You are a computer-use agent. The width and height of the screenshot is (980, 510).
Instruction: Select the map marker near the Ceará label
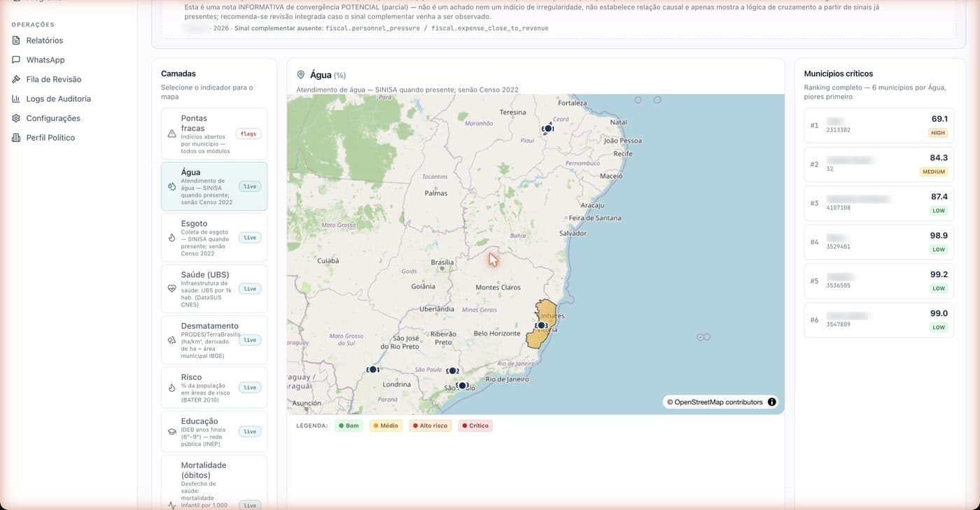(548, 129)
